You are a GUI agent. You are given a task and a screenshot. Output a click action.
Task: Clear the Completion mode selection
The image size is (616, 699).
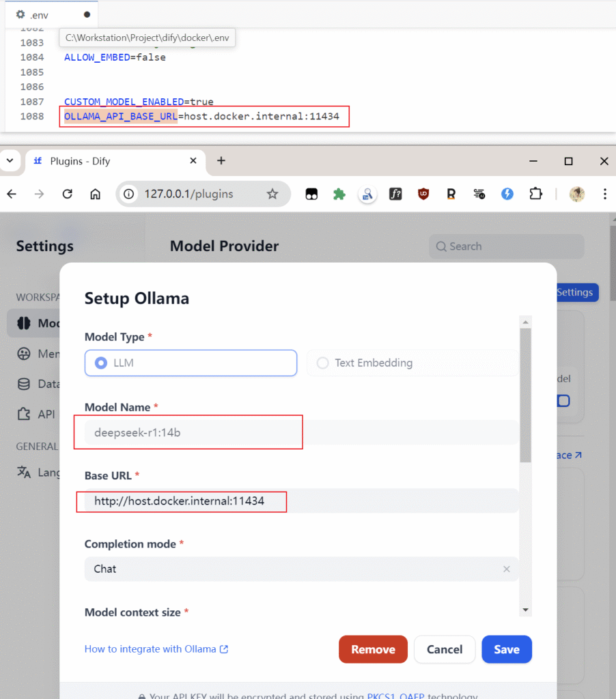tap(507, 569)
